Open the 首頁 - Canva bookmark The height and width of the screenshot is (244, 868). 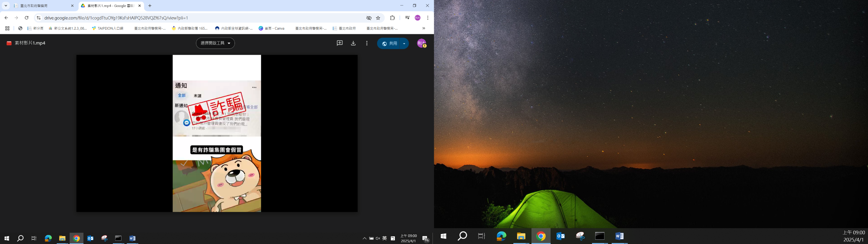click(x=272, y=28)
